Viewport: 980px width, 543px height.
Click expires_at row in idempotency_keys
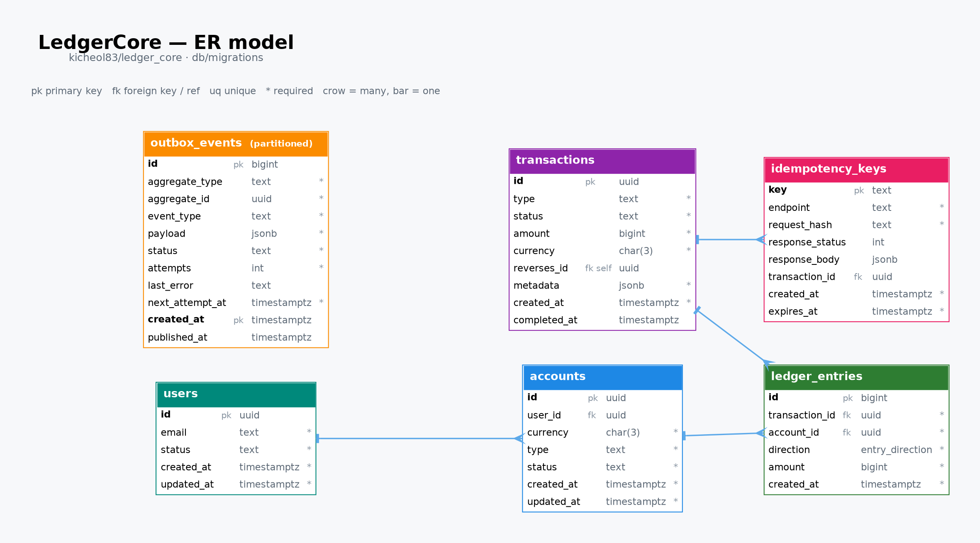tap(856, 312)
